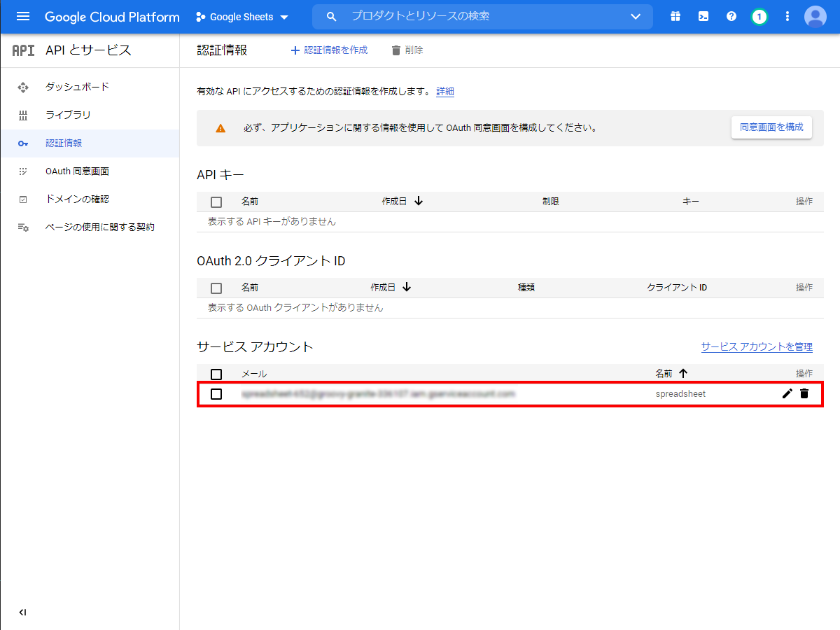Image resolution: width=840 pixels, height=630 pixels.
Task: Open ドメインの確認 in sidebar
Action: 77,199
